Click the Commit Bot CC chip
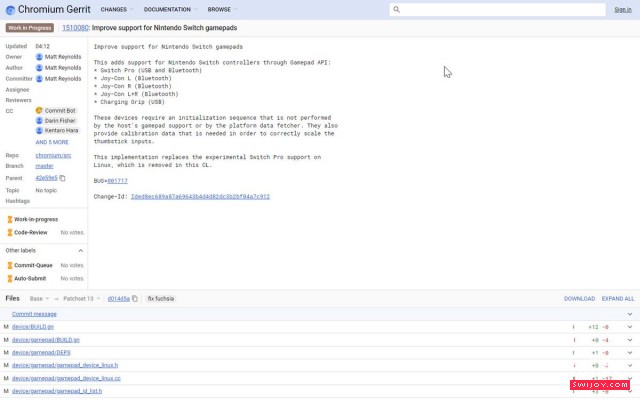640x400 pixels. [56, 111]
